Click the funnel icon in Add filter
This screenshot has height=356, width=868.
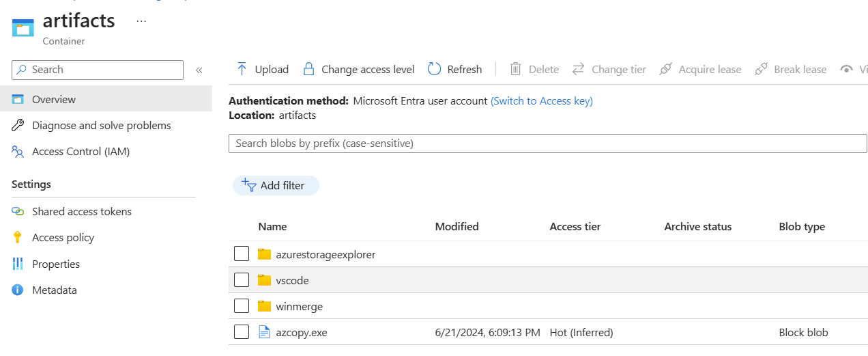pos(249,185)
